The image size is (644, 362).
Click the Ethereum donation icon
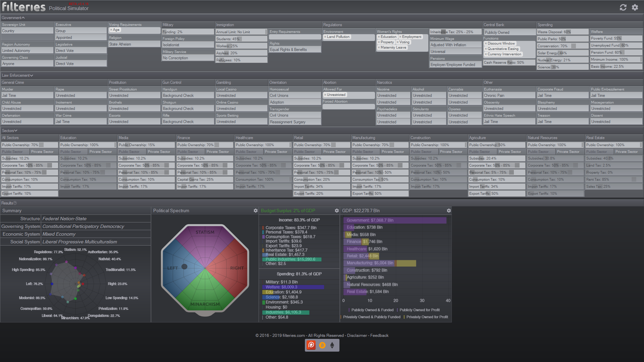332,345
